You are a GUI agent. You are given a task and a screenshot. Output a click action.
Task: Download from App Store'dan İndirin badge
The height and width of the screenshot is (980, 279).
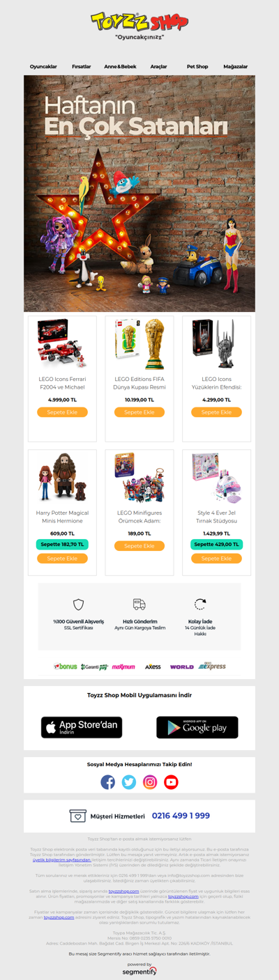82,728
